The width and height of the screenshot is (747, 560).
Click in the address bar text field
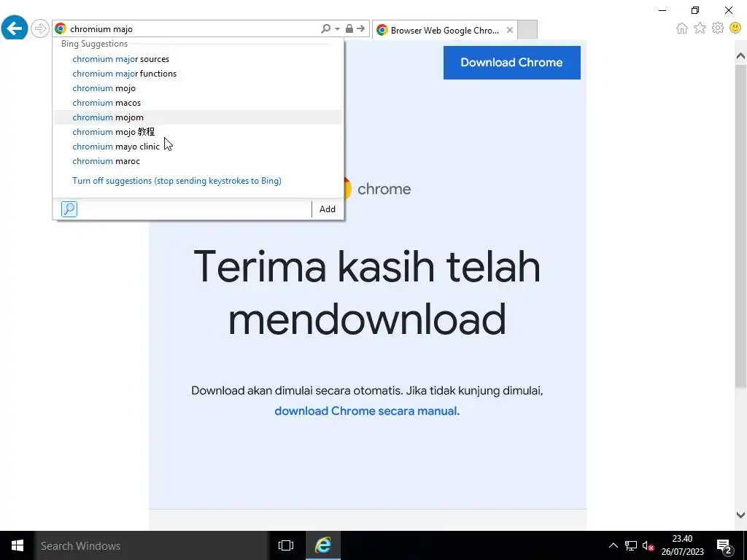click(x=193, y=28)
